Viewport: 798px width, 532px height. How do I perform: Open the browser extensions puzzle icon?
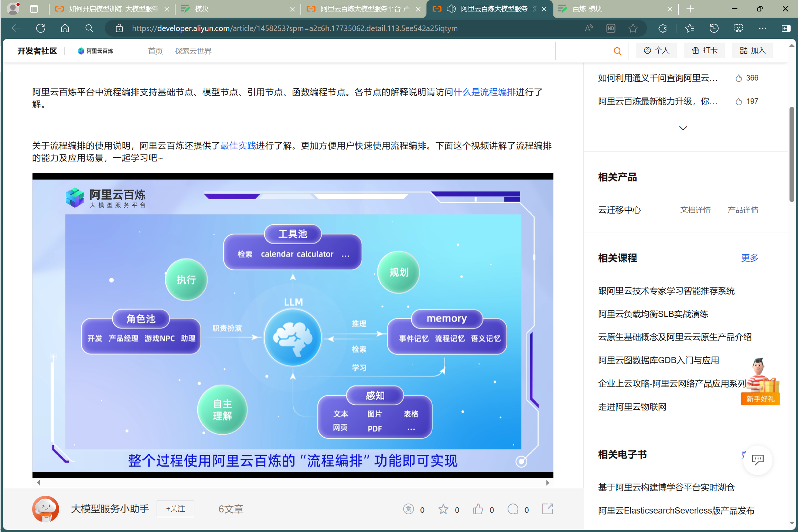point(663,28)
